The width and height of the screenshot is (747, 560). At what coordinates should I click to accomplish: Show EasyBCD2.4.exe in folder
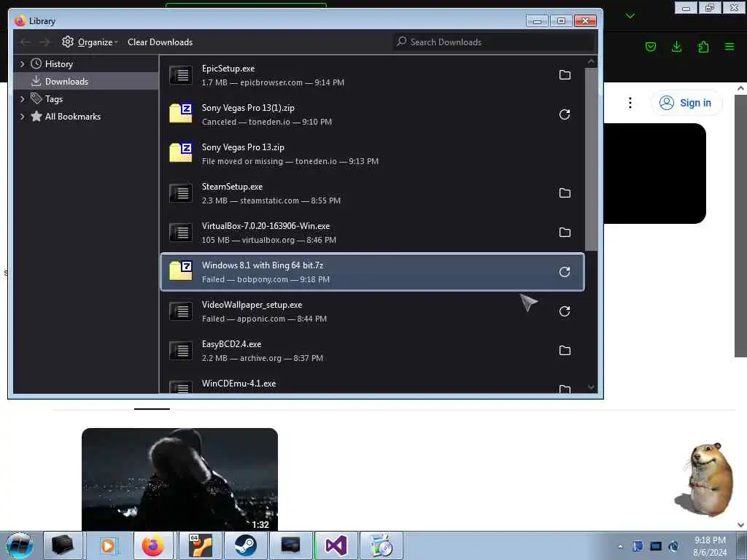point(565,351)
